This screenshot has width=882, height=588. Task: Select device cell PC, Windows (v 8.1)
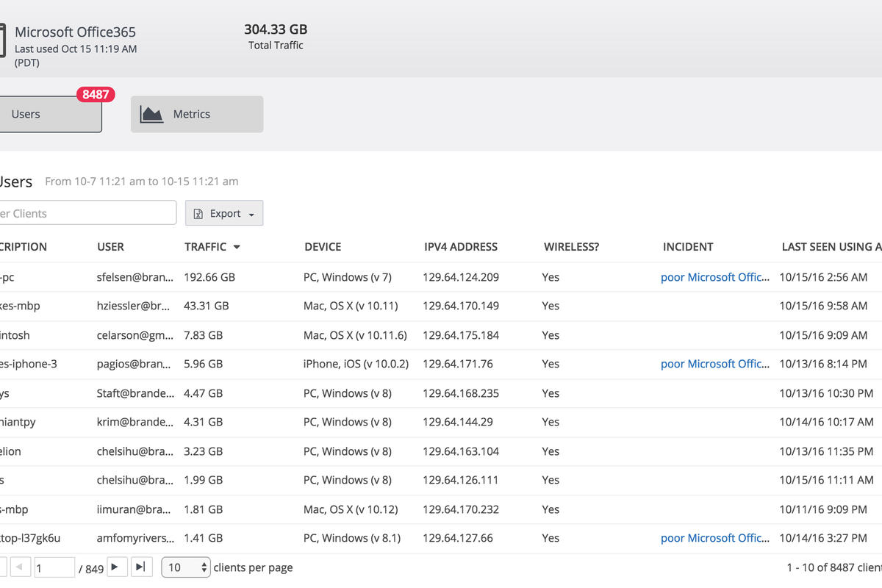coord(352,538)
